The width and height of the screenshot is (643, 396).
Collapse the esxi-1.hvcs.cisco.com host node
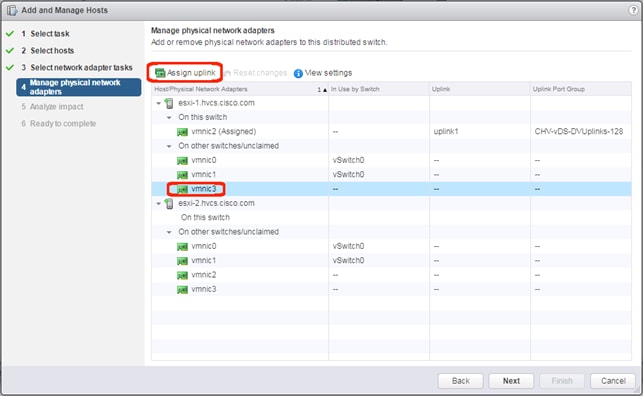coord(159,103)
